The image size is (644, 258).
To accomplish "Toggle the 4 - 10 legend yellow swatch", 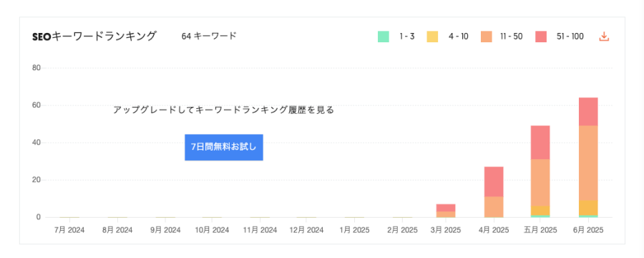I will 432,37.
